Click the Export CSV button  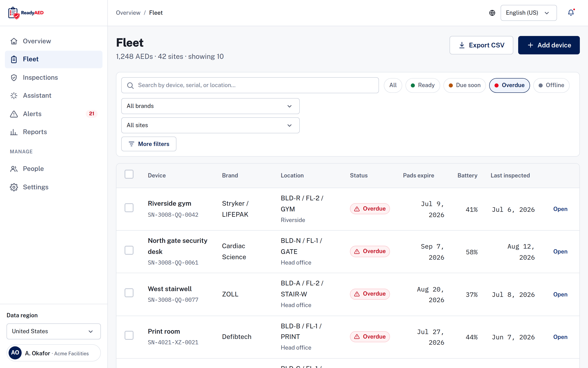pyautogui.click(x=481, y=45)
